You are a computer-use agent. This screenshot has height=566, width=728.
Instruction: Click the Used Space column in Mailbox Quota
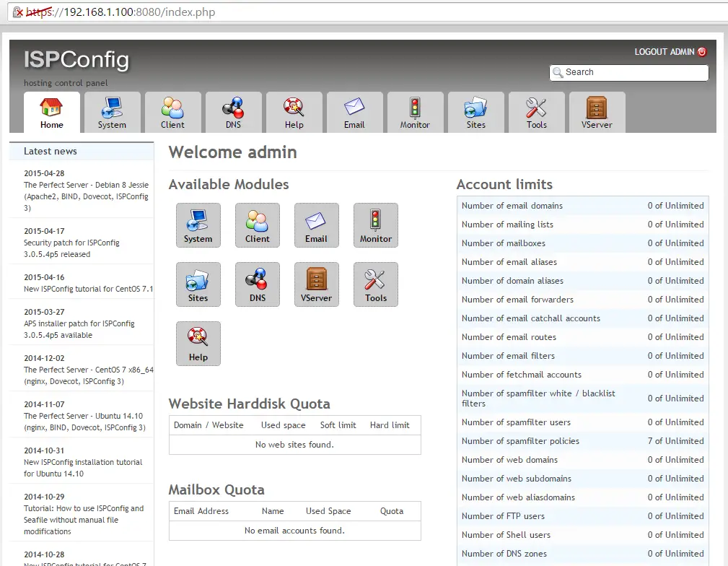point(328,511)
